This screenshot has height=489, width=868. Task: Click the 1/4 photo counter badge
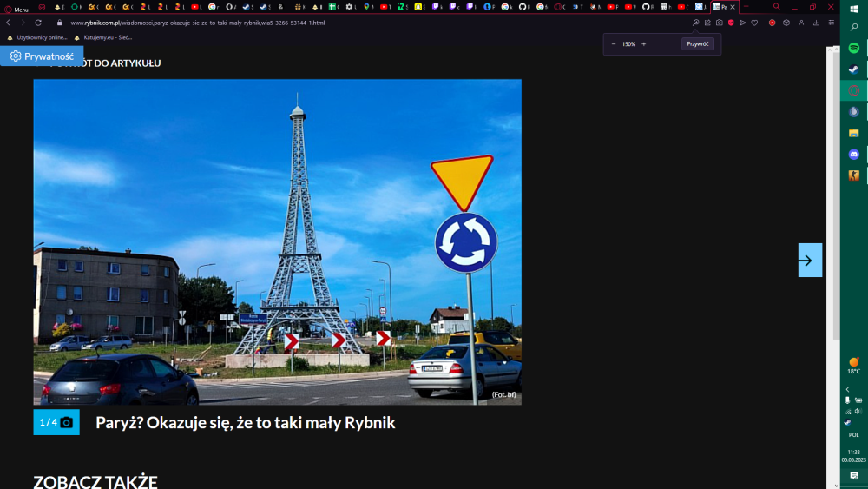click(56, 422)
